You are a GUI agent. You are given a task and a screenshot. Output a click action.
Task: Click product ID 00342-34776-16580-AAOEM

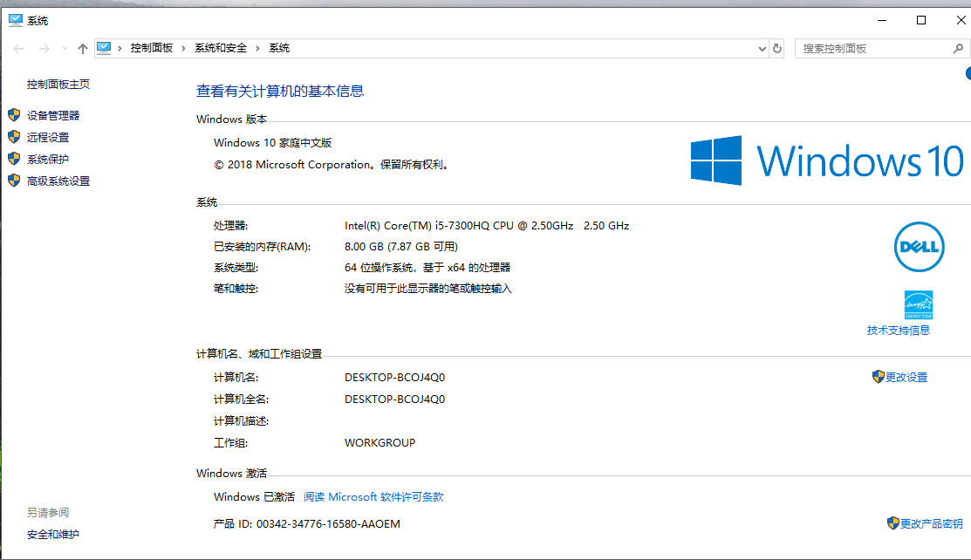[x=328, y=524]
